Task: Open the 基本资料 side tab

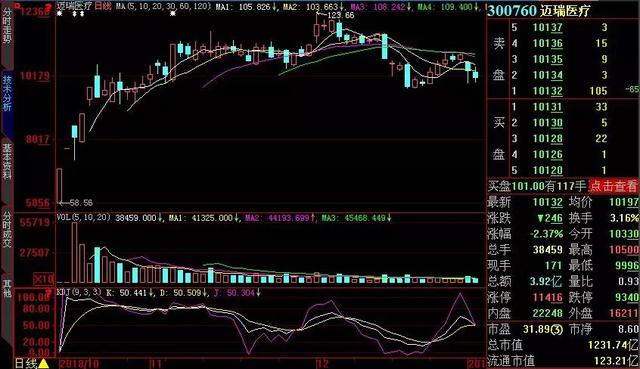Action: click(7, 162)
